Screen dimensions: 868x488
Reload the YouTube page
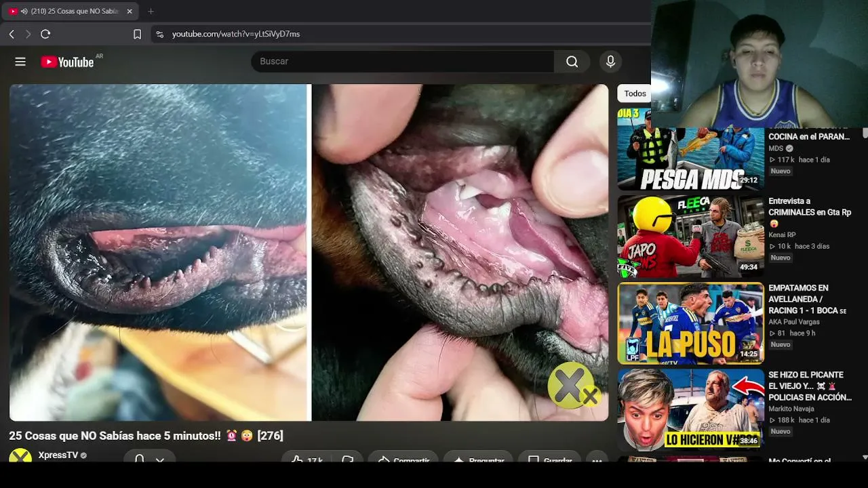coord(45,34)
